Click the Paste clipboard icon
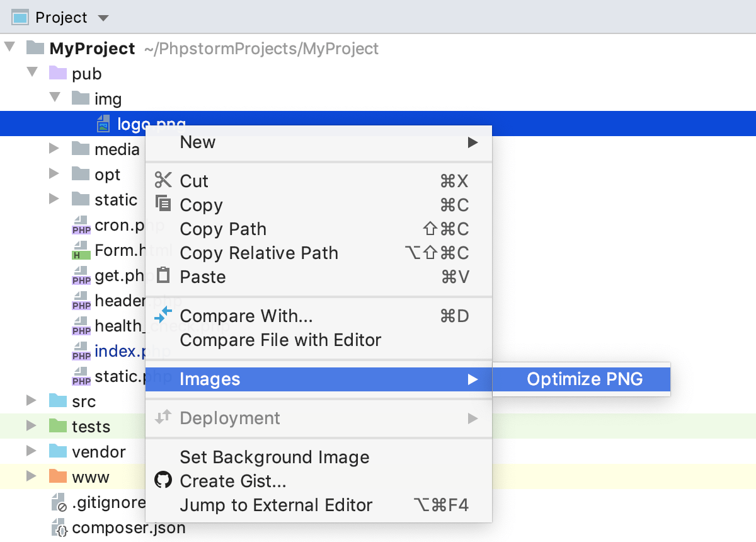 point(163,277)
